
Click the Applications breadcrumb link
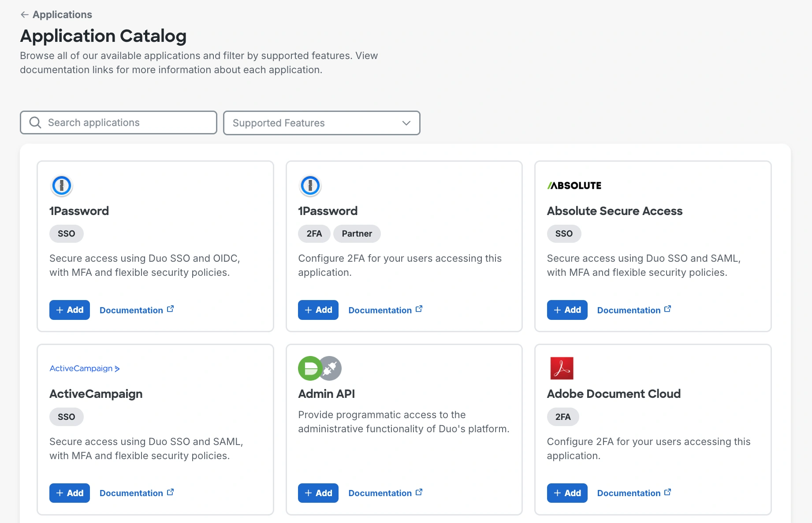coord(62,14)
